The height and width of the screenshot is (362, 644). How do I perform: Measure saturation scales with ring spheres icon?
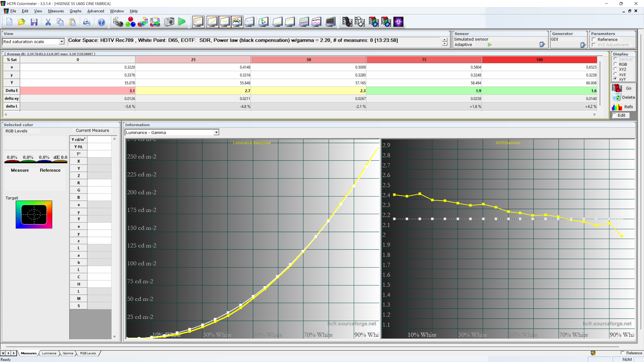155,22
